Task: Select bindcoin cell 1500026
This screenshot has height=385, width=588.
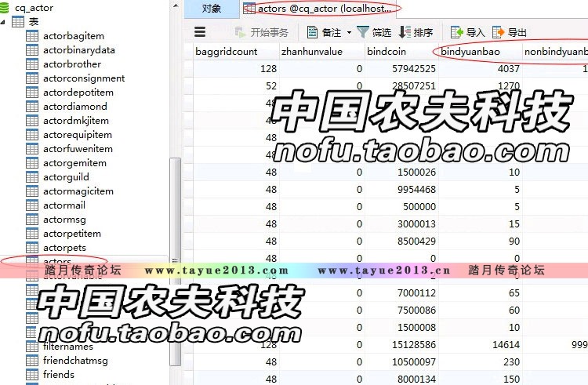Action: (x=402, y=173)
